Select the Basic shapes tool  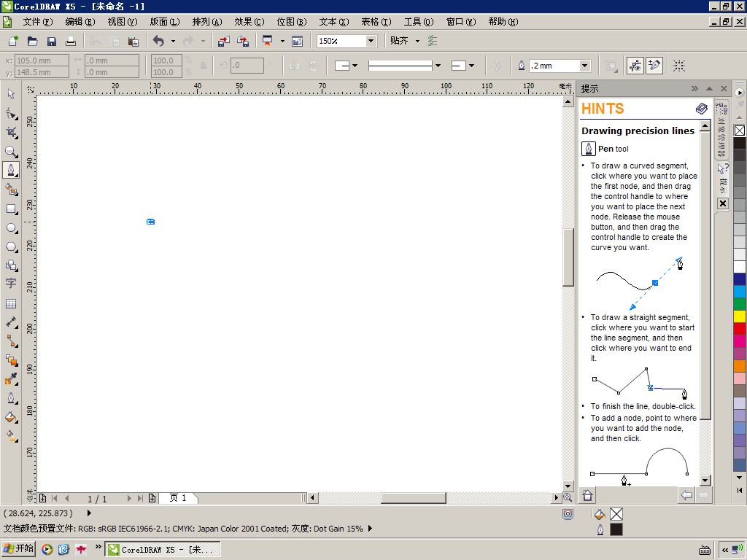tap(11, 265)
